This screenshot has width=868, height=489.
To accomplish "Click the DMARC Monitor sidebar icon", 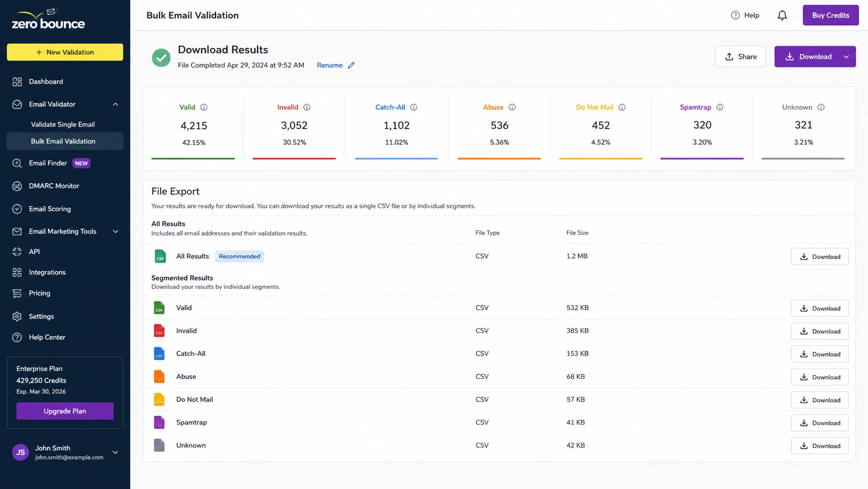I will click(x=17, y=186).
